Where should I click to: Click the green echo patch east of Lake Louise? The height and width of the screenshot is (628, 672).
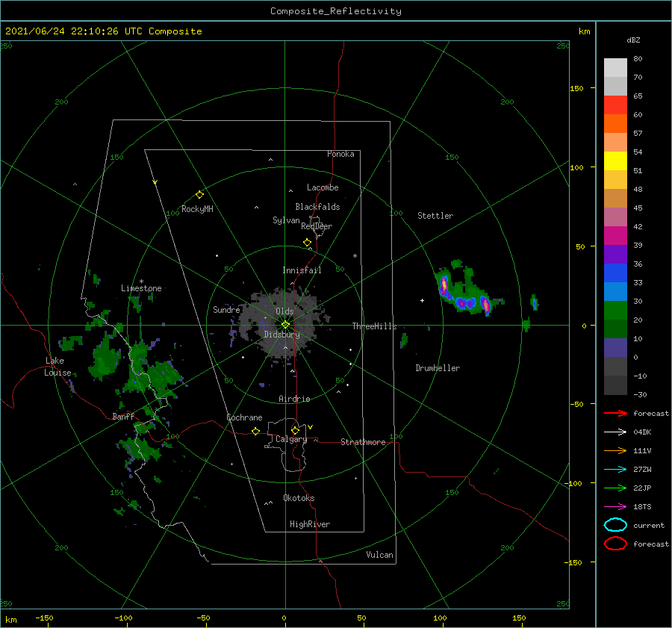(x=105, y=359)
